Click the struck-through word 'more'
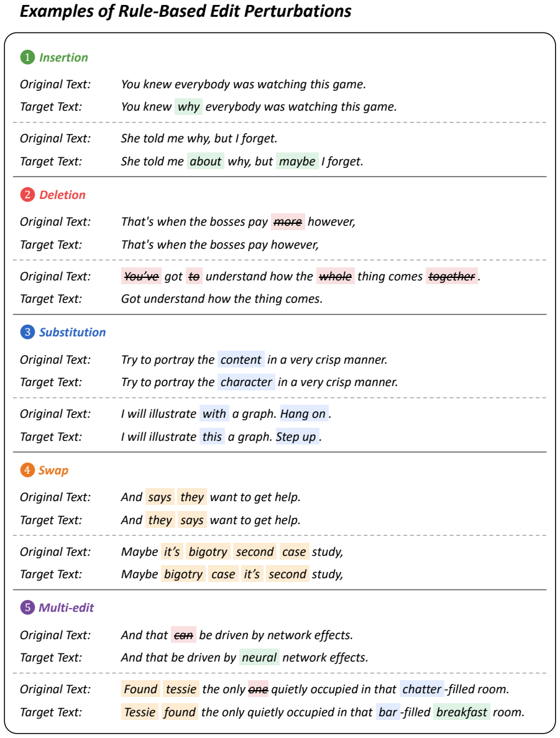Image resolution: width=560 pixels, height=738 pixels. point(288,221)
